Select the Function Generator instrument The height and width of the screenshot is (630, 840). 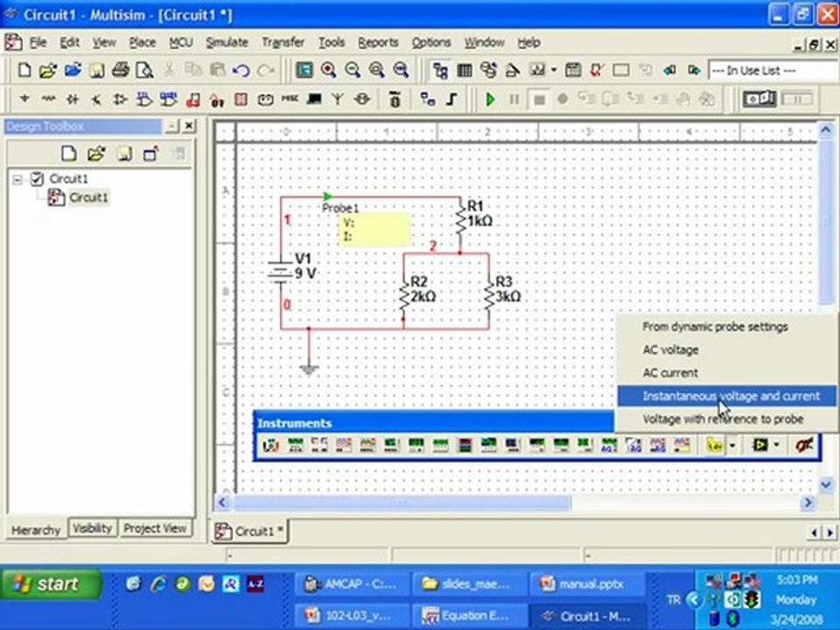coord(295,444)
